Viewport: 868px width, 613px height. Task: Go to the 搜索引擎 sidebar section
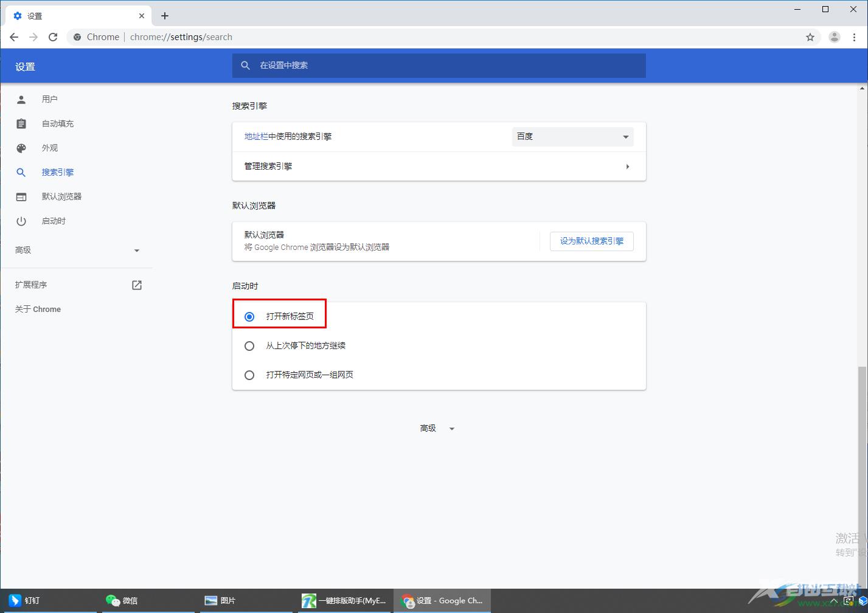pyautogui.click(x=58, y=172)
